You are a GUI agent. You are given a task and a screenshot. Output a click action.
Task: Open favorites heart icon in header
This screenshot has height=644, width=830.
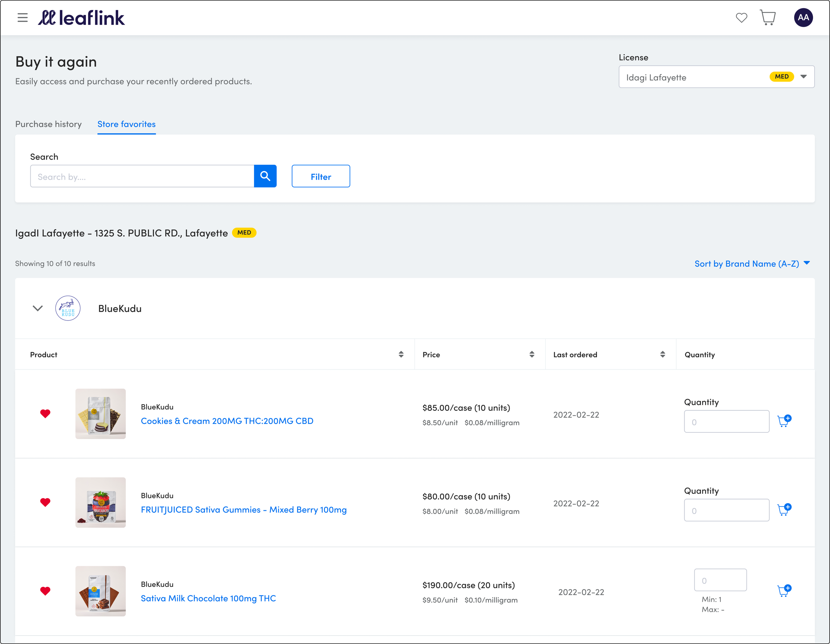[741, 18]
